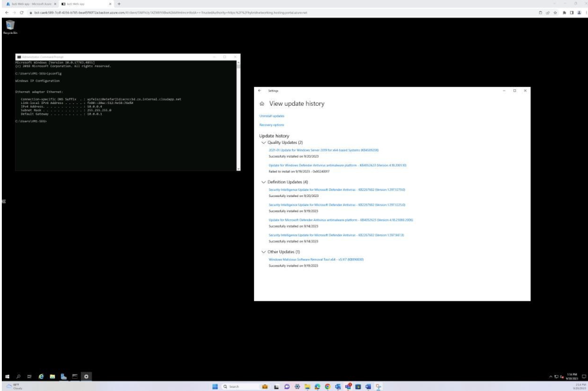Open Security Intelligence Update version 1.397.947.0

(336, 235)
